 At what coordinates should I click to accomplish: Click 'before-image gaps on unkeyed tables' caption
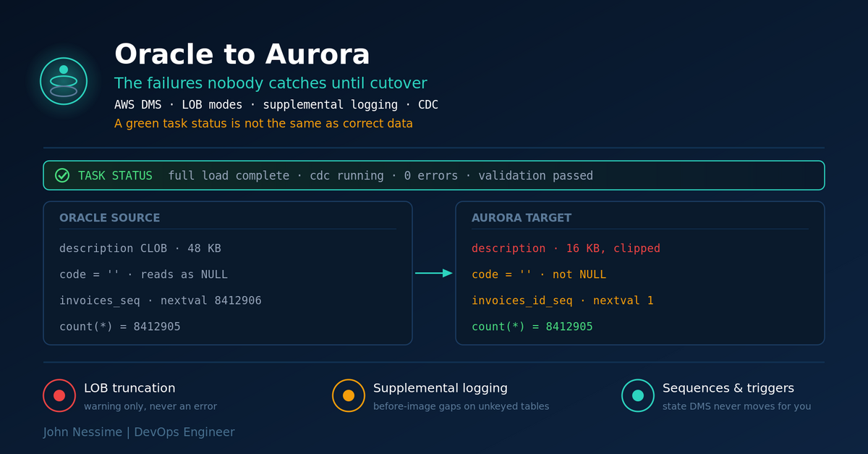coord(461,406)
